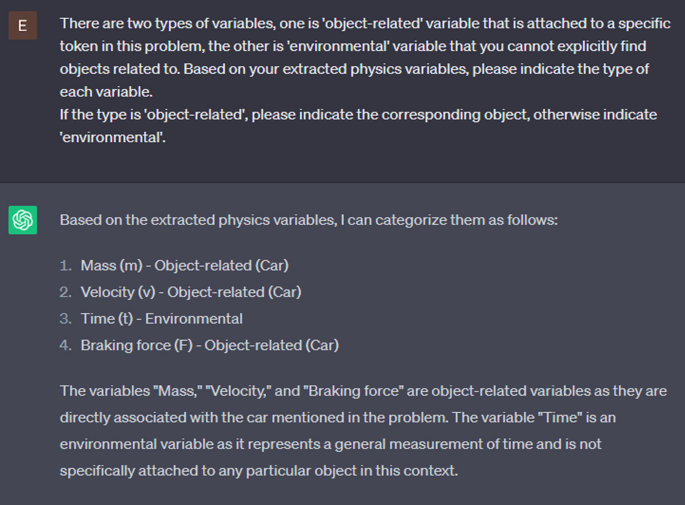The image size is (685, 505).
Task: Click the quoted word 'environmental'. ending the user prompt
Action: pos(112,136)
